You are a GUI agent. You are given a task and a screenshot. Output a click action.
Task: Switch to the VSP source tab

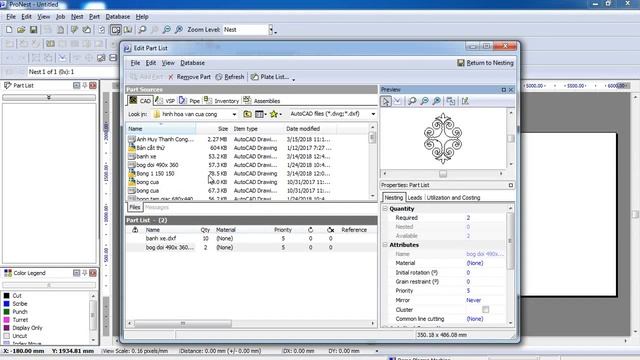point(165,101)
